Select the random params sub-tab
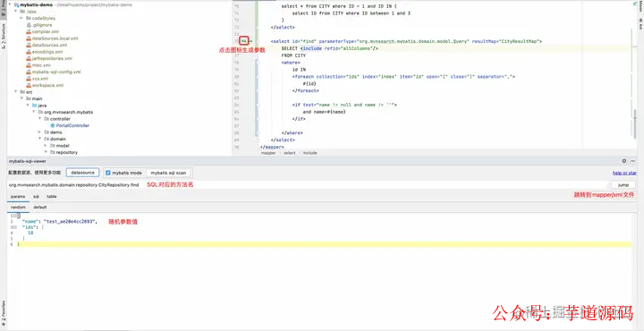The height and width of the screenshot is (331, 644). [18, 208]
